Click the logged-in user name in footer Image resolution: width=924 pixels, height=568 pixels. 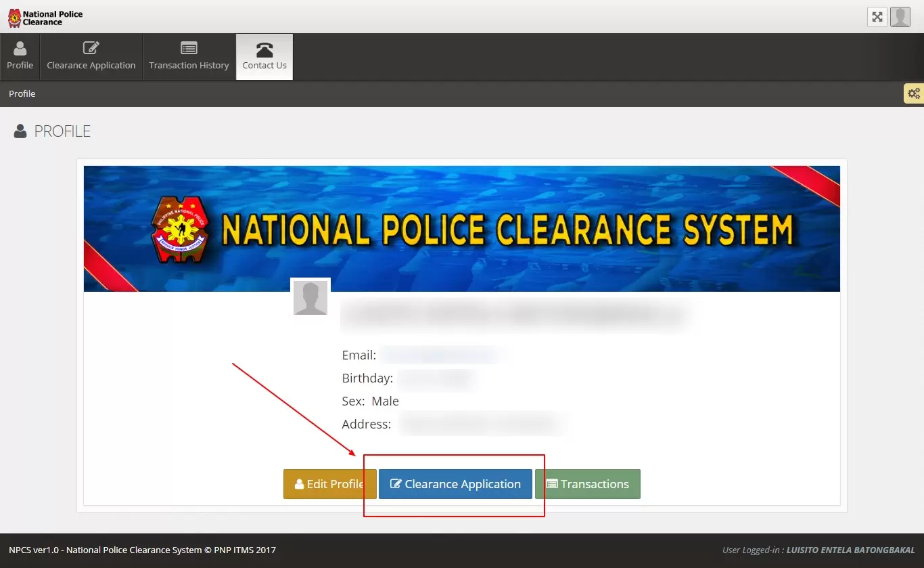tap(850, 550)
